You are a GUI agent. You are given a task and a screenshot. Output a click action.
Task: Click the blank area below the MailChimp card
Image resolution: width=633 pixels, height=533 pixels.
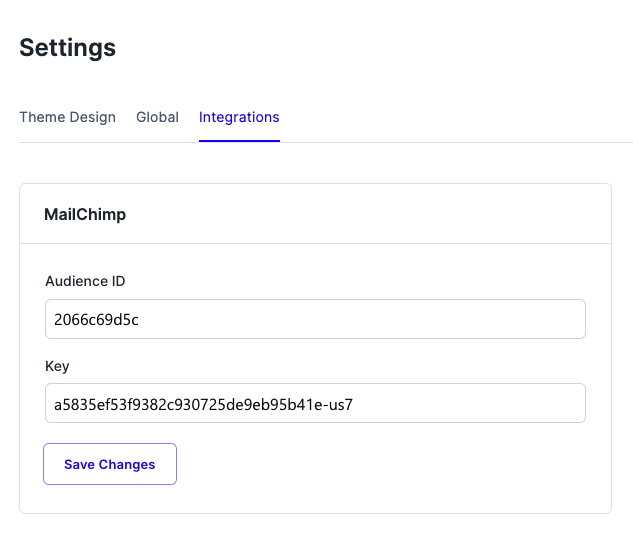[315, 525]
